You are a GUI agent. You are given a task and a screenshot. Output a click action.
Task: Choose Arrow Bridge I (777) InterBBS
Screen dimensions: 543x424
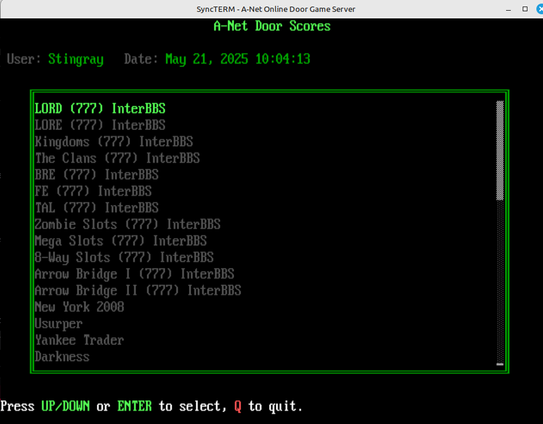tap(135, 274)
